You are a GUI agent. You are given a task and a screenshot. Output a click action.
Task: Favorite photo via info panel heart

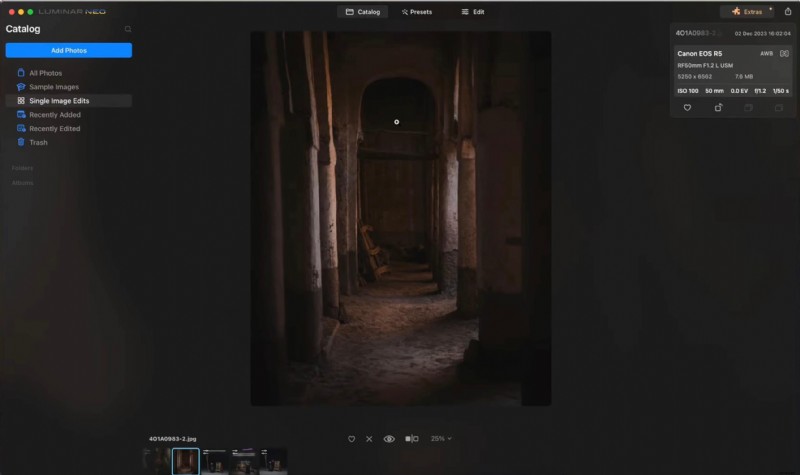687,108
